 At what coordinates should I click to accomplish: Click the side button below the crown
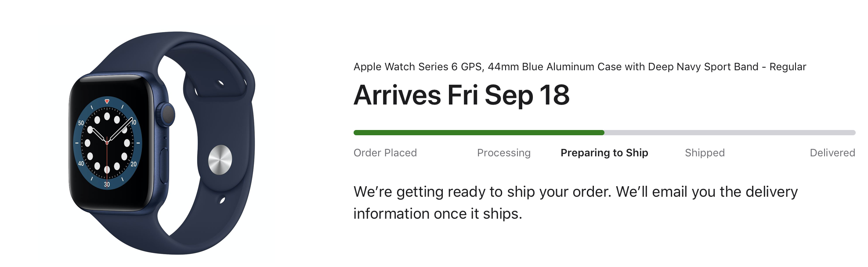tap(165, 166)
